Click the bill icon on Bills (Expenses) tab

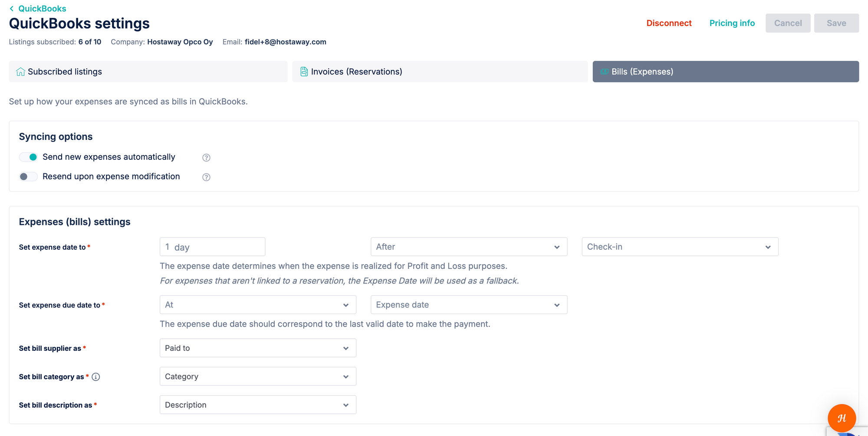pos(604,72)
